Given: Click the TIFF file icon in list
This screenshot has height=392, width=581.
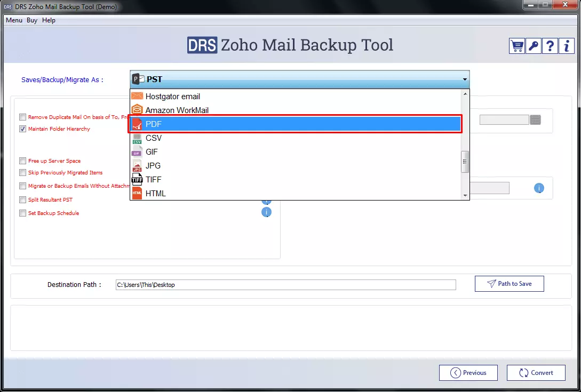Looking at the screenshot, I should (x=137, y=179).
